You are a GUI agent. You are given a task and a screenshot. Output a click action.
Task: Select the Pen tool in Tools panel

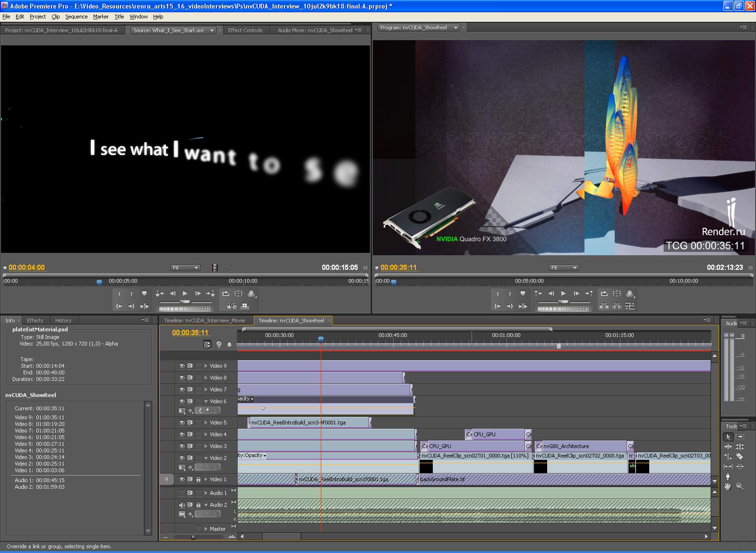[x=728, y=476]
